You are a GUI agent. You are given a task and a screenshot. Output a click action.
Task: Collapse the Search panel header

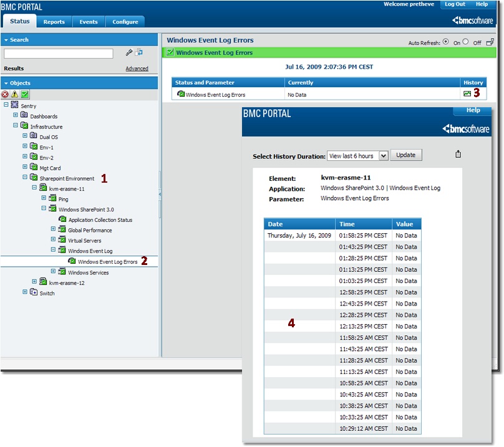click(79, 39)
